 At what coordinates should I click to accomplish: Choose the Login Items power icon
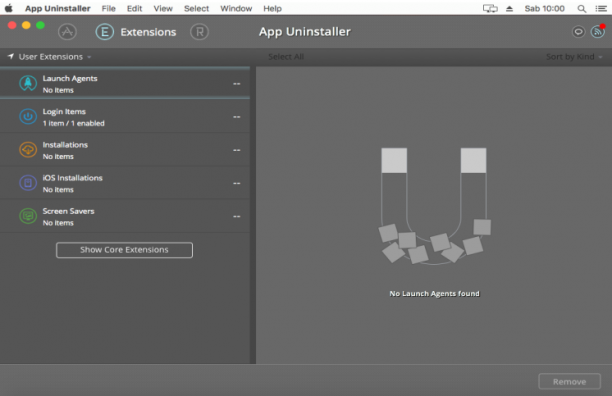(x=28, y=117)
